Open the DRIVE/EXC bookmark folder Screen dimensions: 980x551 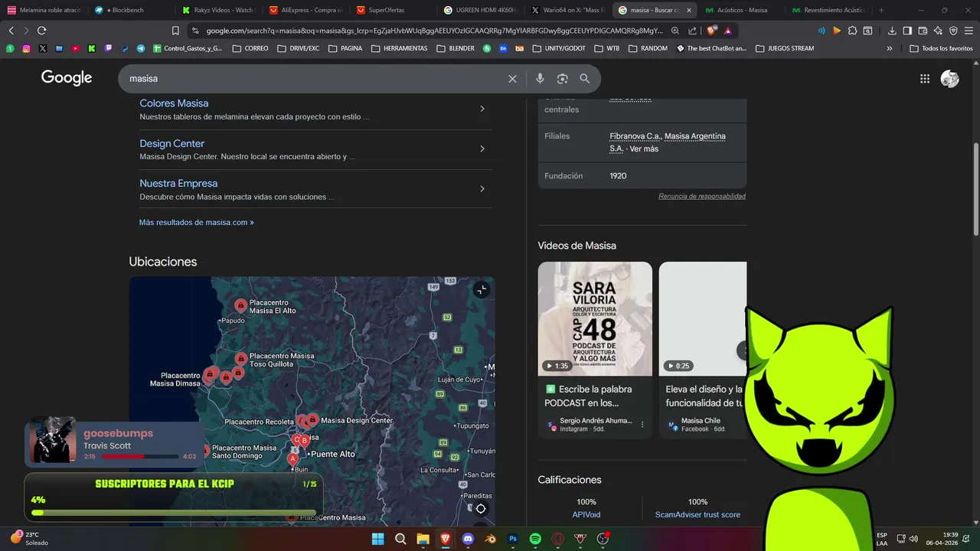[299, 48]
